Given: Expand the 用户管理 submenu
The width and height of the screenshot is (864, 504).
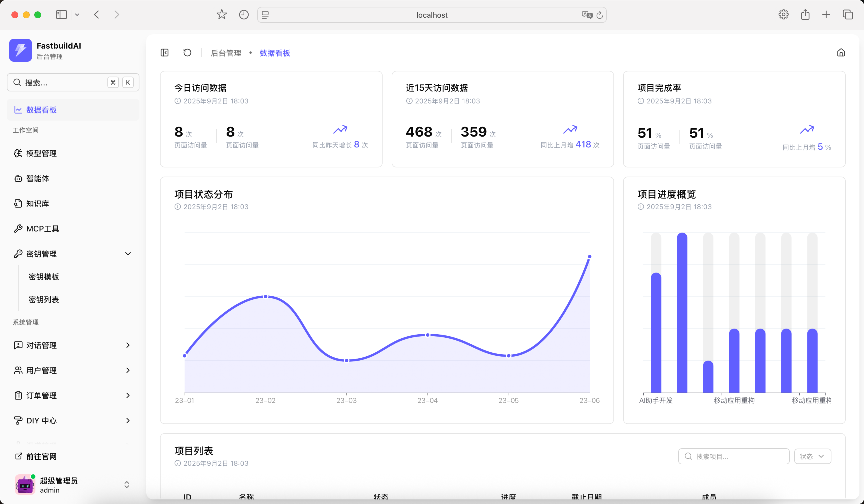Looking at the screenshot, I should point(128,370).
